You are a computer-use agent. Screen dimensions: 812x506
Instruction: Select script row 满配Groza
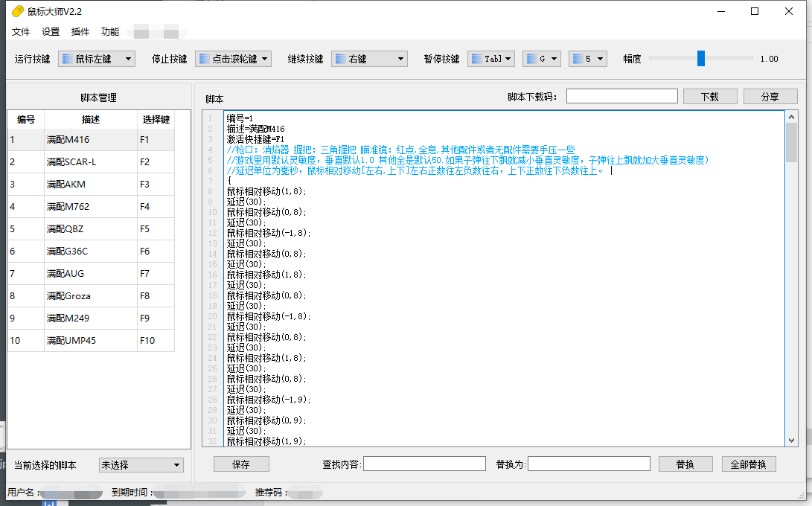[x=91, y=295]
